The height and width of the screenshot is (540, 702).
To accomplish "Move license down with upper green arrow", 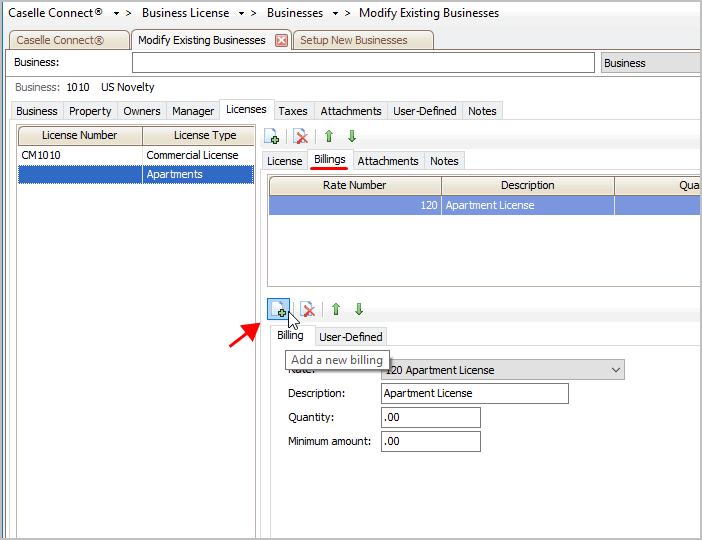I will (x=351, y=136).
